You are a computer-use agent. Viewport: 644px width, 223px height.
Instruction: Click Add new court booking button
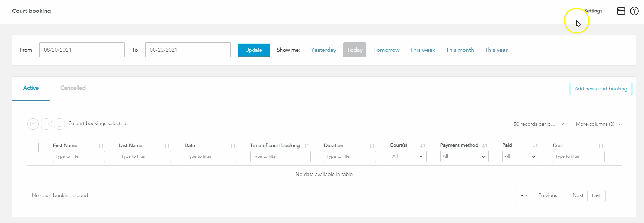[601, 89]
